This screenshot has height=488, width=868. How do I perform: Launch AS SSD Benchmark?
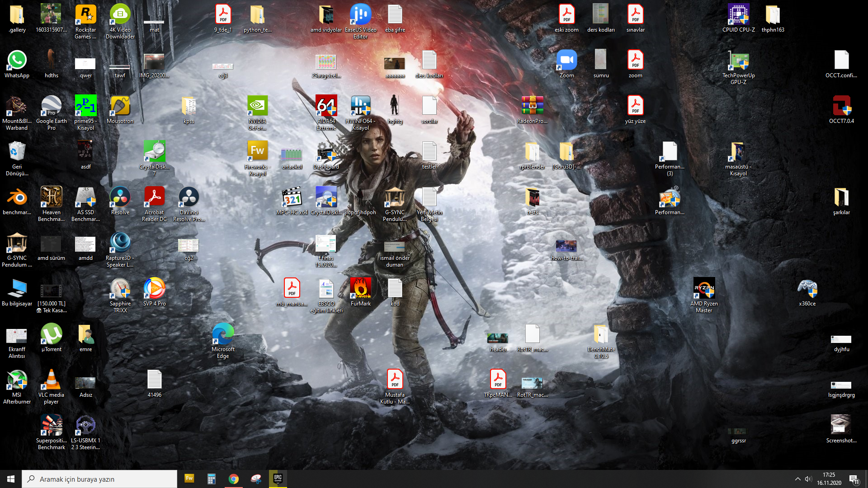pos(85,204)
